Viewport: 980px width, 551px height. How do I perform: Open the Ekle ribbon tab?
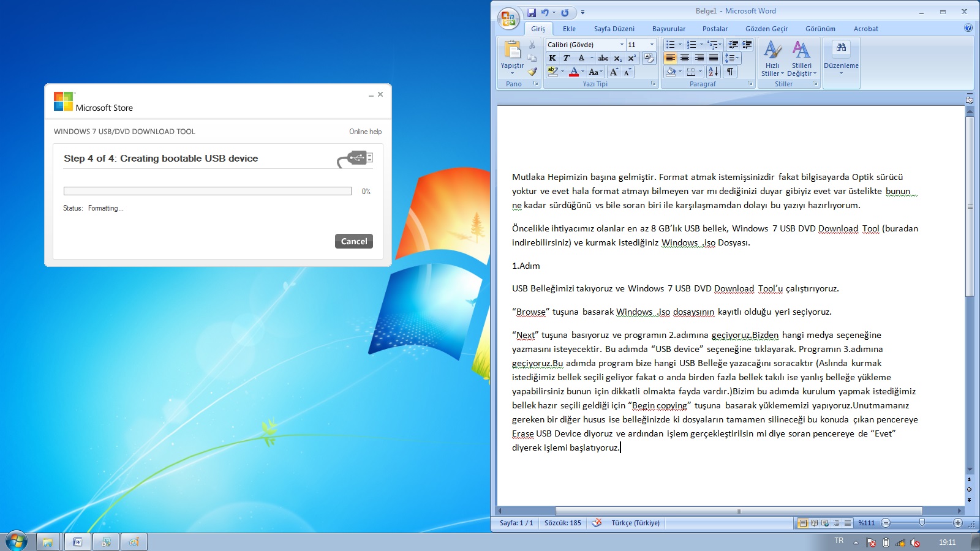[569, 29]
